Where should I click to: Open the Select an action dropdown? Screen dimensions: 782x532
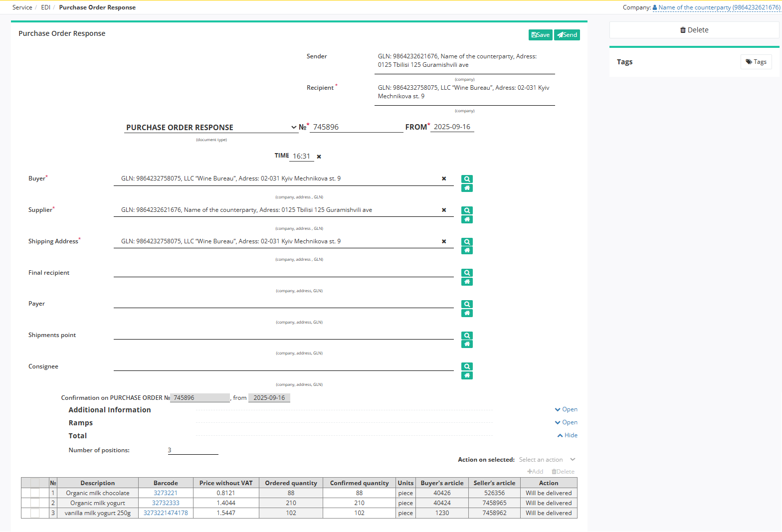(547, 460)
